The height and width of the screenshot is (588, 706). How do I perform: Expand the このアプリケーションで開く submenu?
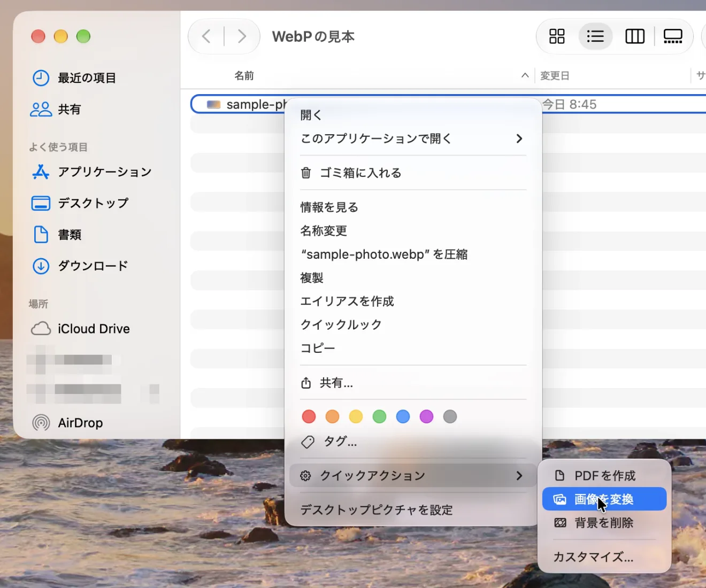413,138
